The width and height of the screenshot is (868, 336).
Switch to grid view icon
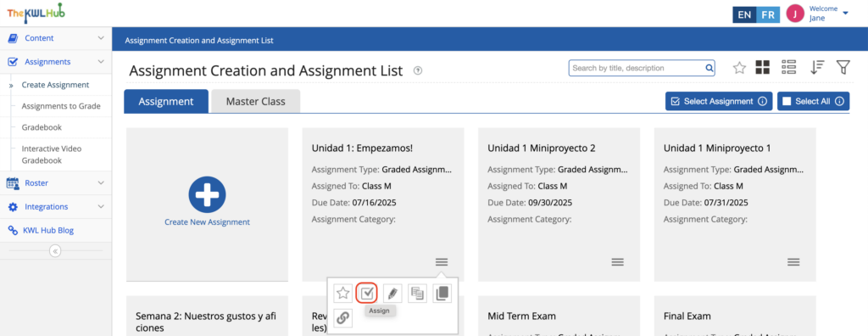[763, 68]
